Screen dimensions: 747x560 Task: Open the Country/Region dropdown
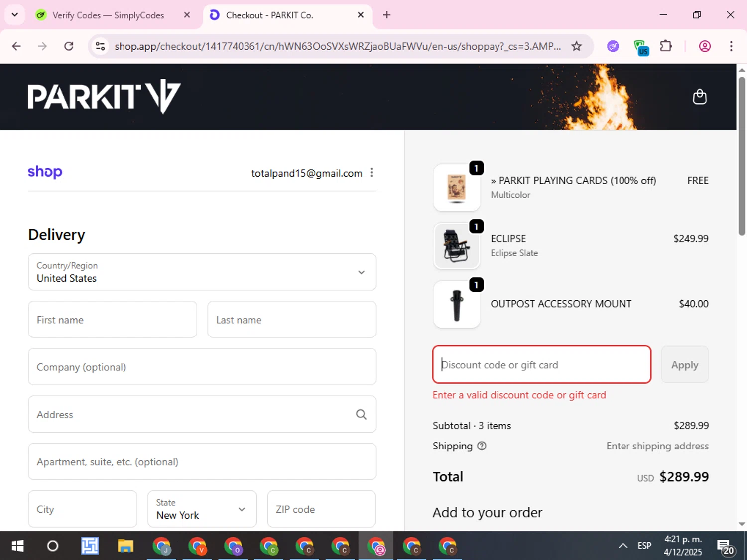[x=202, y=272]
